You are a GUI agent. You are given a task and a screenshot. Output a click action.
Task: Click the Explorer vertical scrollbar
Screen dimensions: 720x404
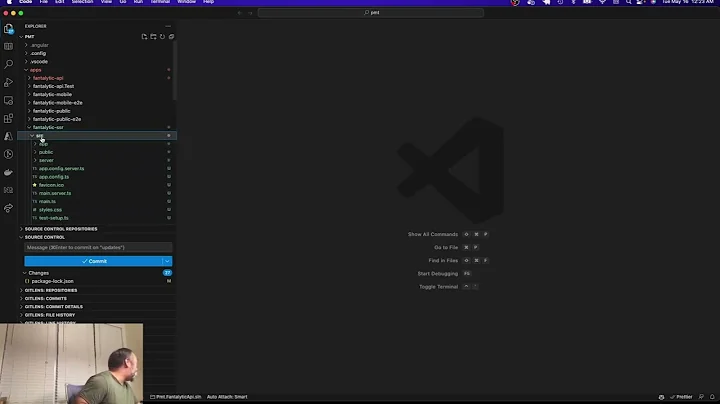(x=175, y=71)
